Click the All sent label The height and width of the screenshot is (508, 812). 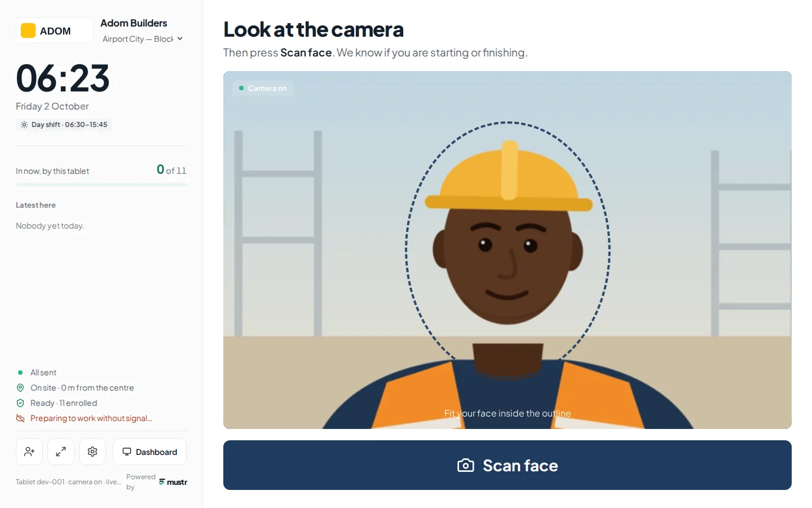coord(43,373)
